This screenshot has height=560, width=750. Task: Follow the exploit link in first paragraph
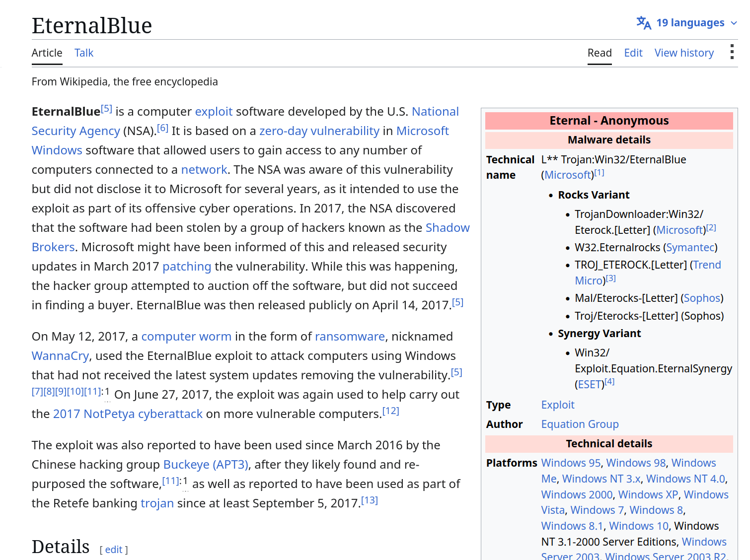coord(214,111)
